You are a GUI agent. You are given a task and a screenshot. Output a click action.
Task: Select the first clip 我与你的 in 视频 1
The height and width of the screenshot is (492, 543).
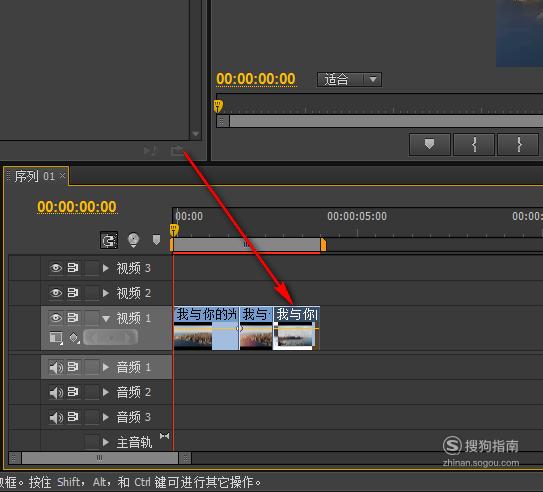[x=206, y=328]
